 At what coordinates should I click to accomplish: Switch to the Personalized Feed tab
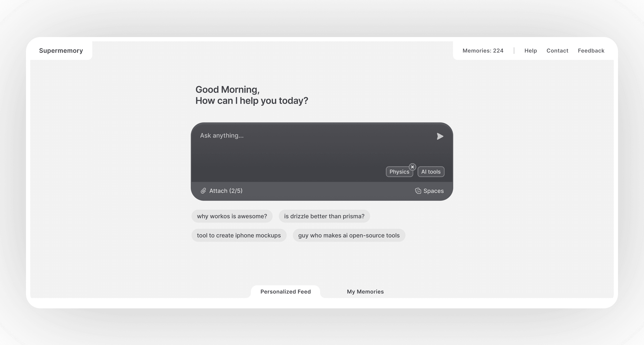[x=285, y=292]
